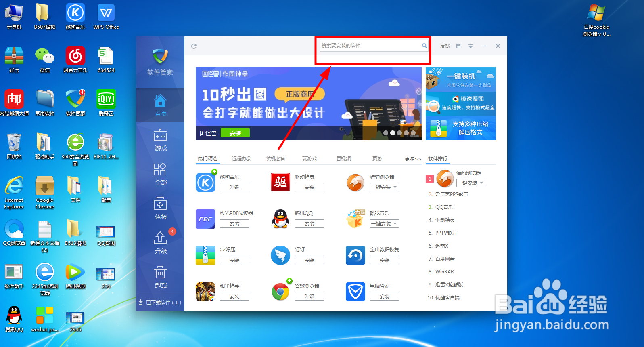Viewport: 644px width, 347px height.
Task: Open the games section icon
Action: coord(160,135)
